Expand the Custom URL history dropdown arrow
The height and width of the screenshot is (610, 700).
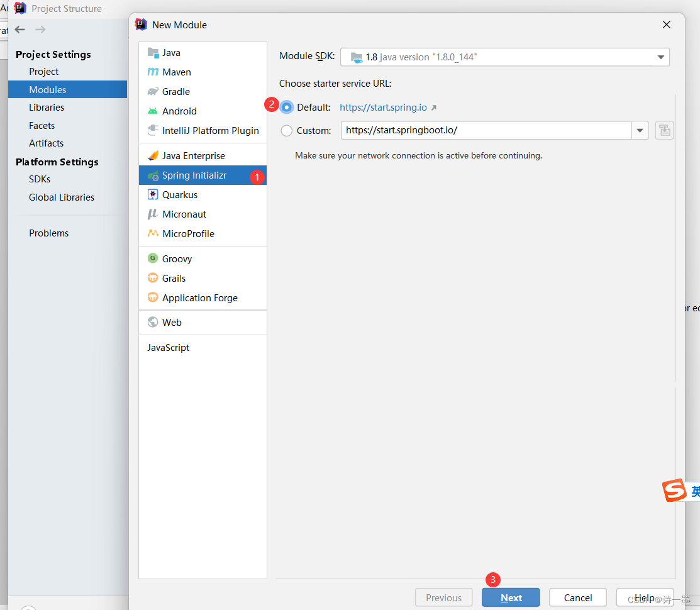click(x=640, y=130)
